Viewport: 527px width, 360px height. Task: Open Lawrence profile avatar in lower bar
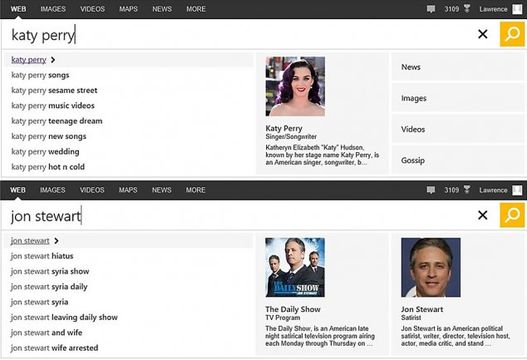coord(517,190)
